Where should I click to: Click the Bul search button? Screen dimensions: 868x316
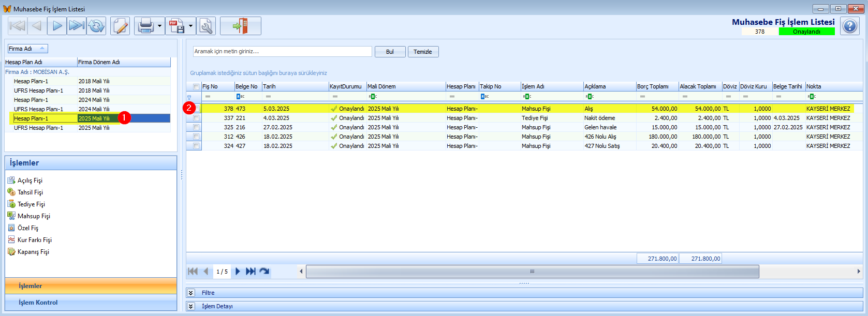pos(390,52)
